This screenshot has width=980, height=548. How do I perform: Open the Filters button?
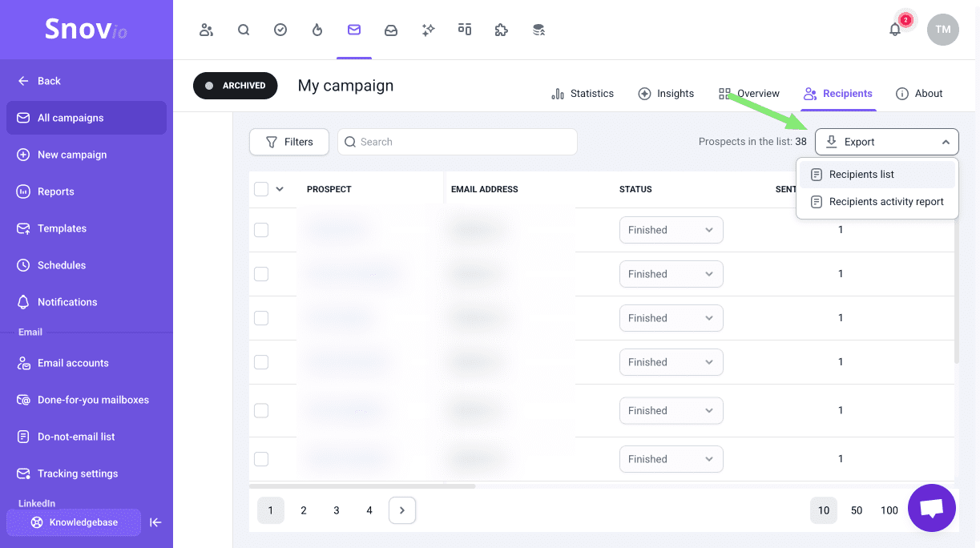289,142
